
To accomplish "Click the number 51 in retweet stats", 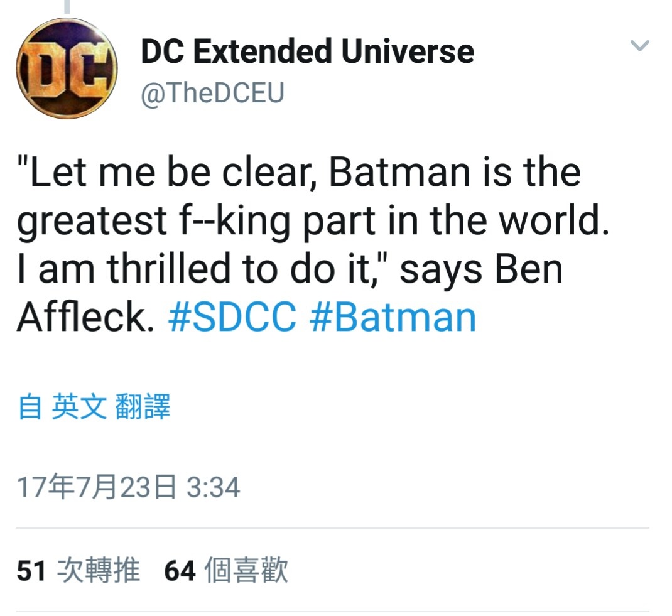I will [x=31, y=571].
